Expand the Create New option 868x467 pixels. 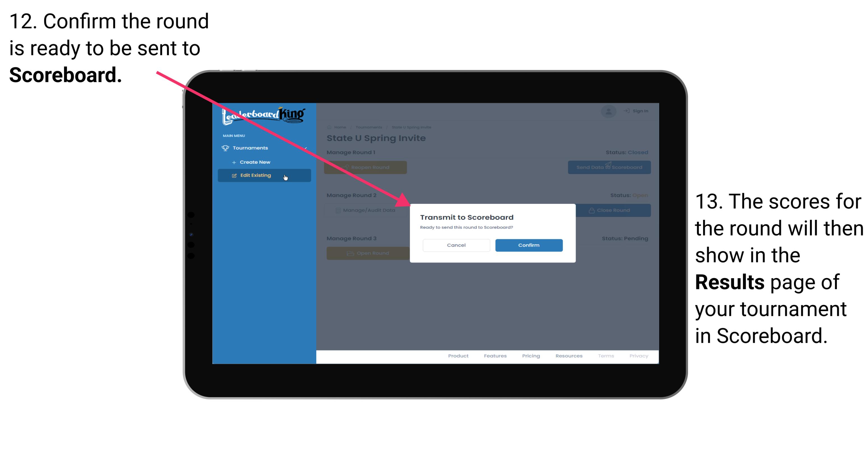[255, 162]
